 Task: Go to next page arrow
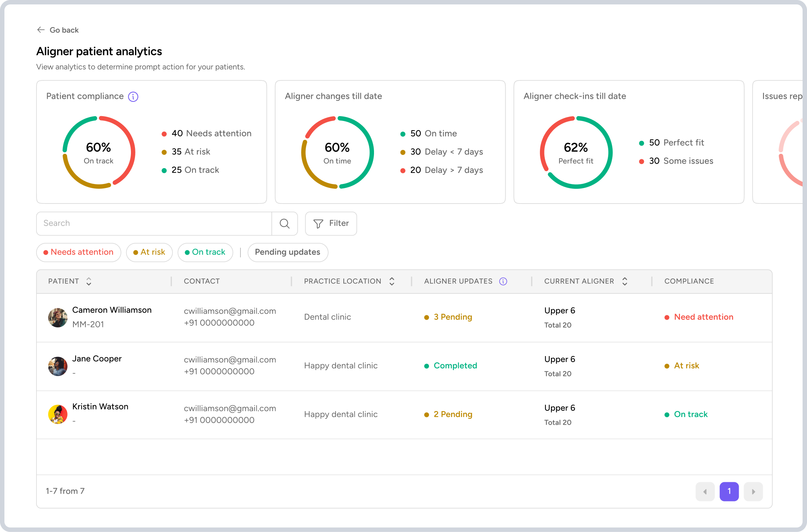tap(753, 491)
